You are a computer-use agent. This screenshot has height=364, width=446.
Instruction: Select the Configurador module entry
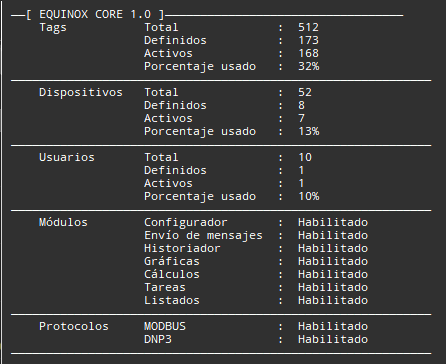pyautogui.click(x=186, y=222)
